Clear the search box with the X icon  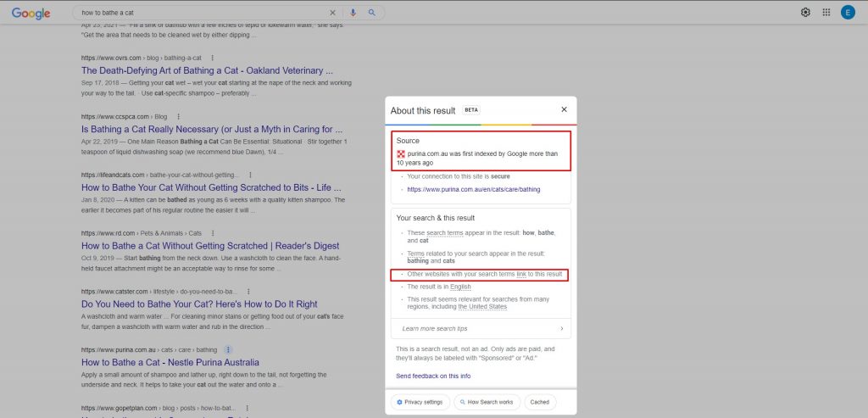[x=332, y=13]
